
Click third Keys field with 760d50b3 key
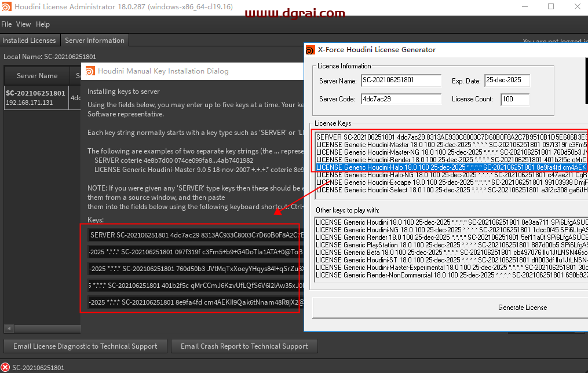[x=195, y=269]
